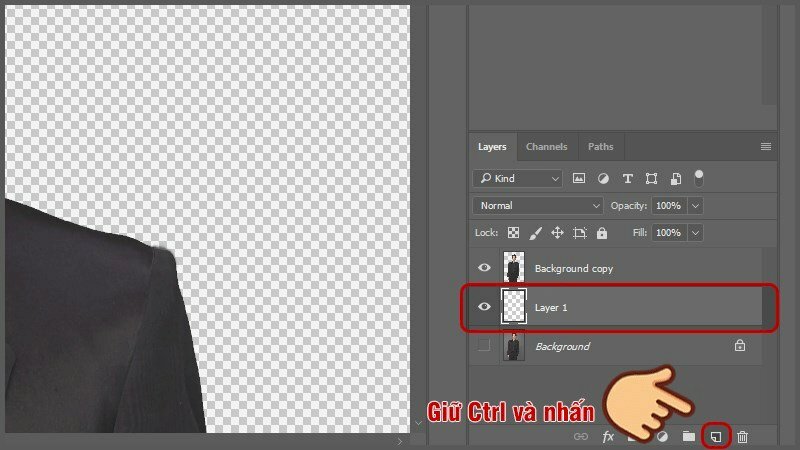Open the Normal blending mode dropdown
Image resolution: width=800 pixels, height=450 pixels.
(538, 205)
